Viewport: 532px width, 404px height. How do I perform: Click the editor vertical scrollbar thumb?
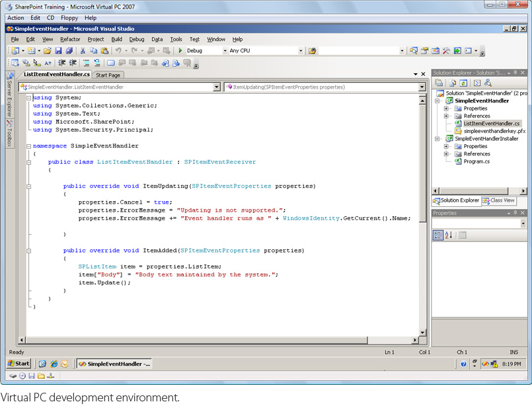pyautogui.click(x=422, y=163)
